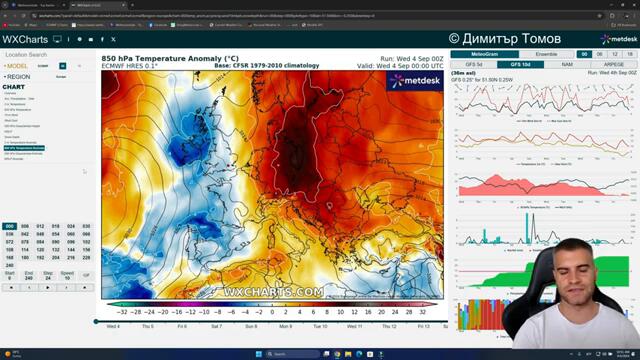Jump to first frame with skip-back control
640x360 pixels.
coord(11,288)
